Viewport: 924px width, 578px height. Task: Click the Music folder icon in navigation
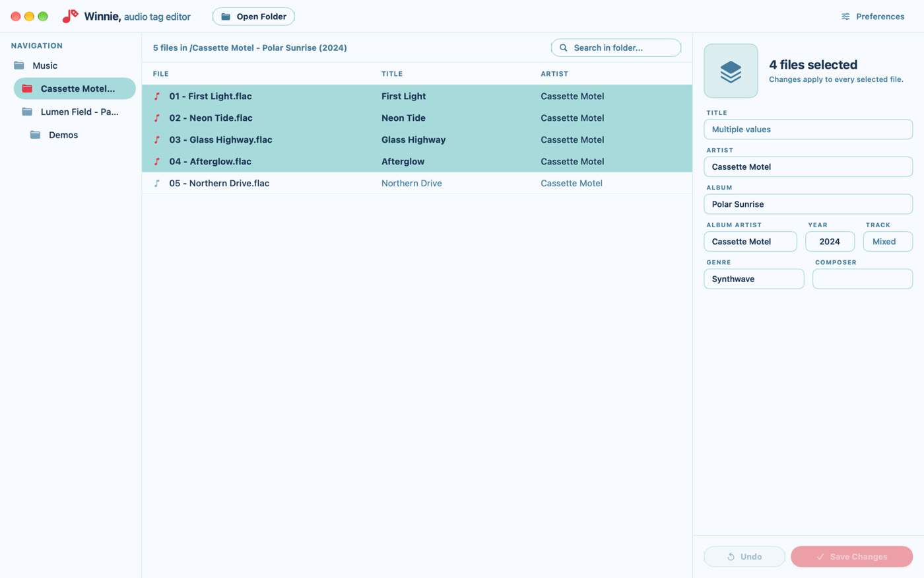[x=19, y=65]
